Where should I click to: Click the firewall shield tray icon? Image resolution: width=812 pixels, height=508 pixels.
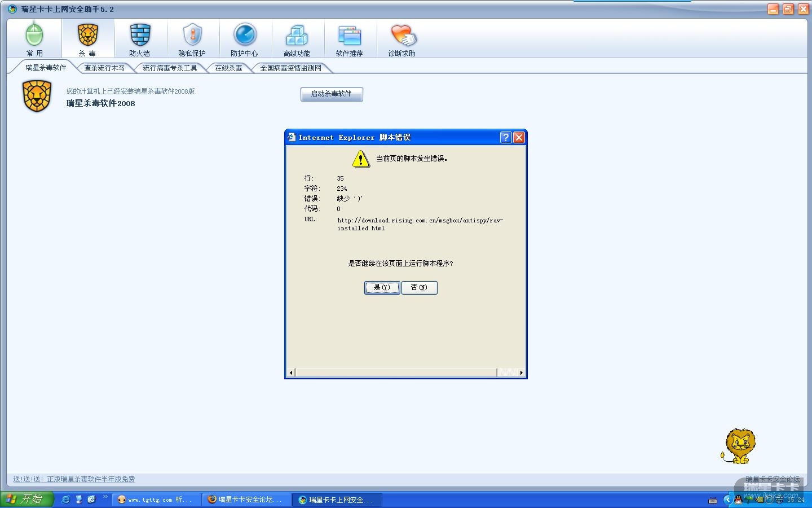coord(779,500)
